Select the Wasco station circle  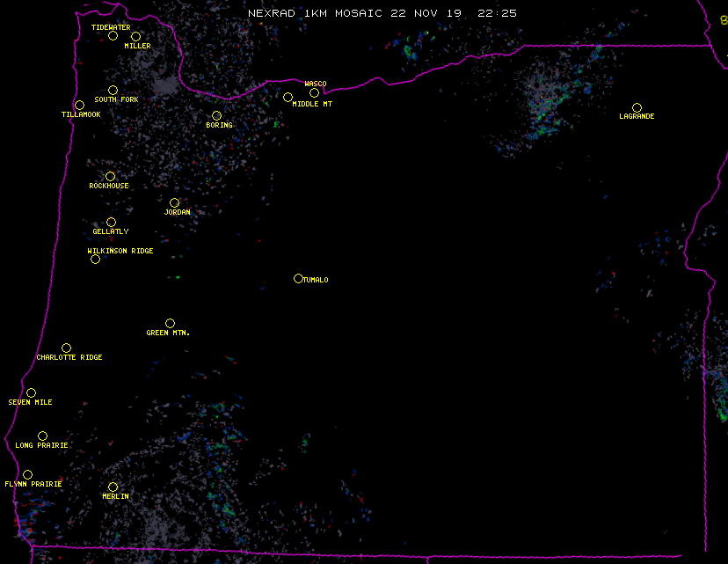coord(314,93)
